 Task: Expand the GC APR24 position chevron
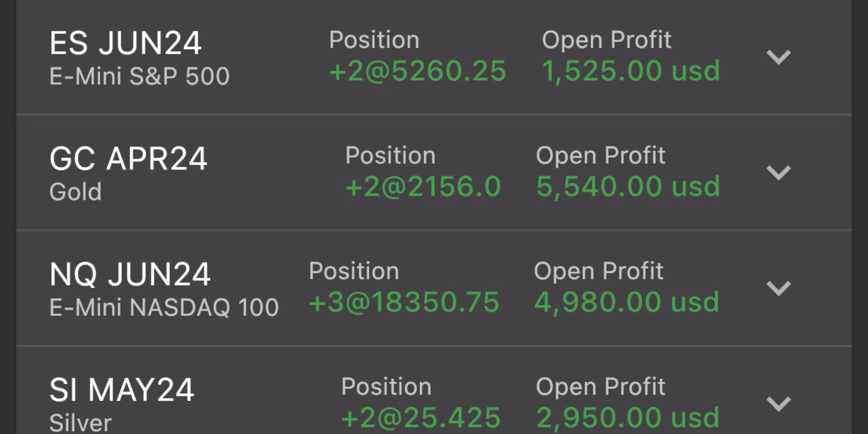(779, 173)
